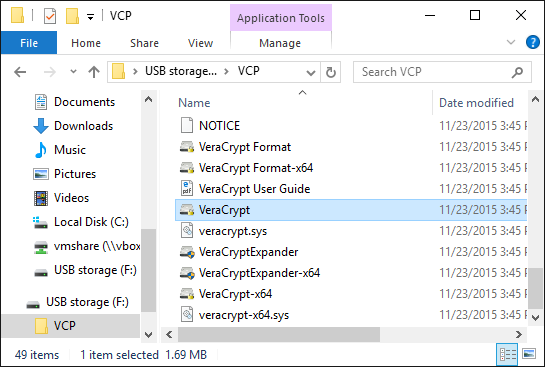Image resolution: width=545 pixels, height=367 pixels.
Task: Click the NOTICE file icon
Action: 187,125
